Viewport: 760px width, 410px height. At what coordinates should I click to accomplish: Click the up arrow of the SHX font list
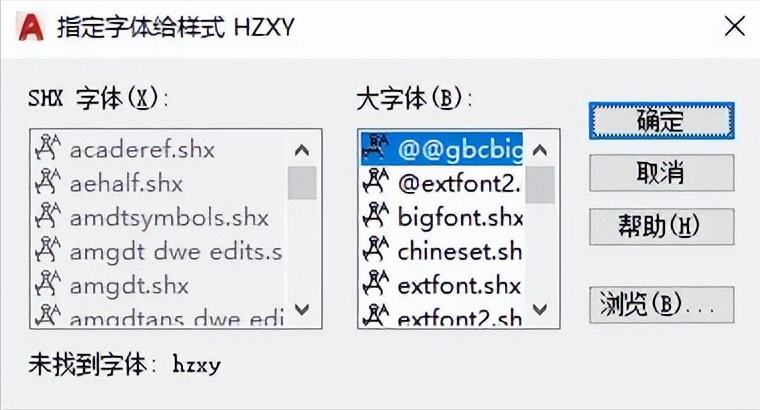302,150
